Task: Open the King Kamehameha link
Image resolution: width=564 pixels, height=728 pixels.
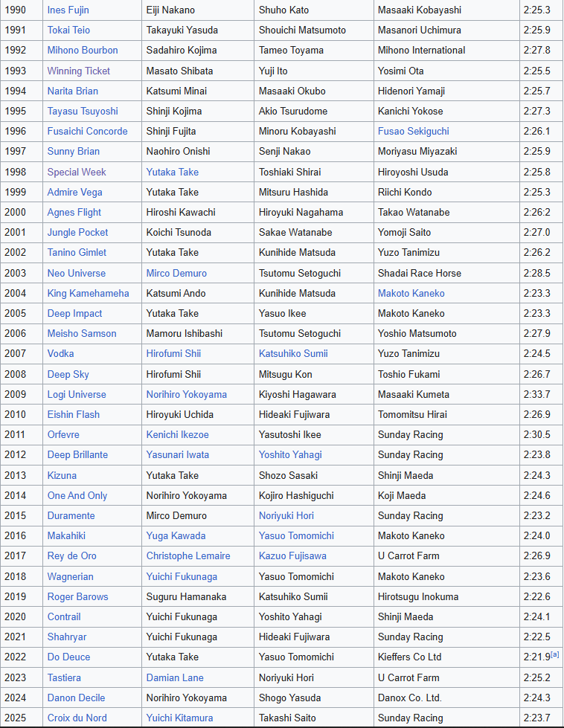Action: click(88, 294)
